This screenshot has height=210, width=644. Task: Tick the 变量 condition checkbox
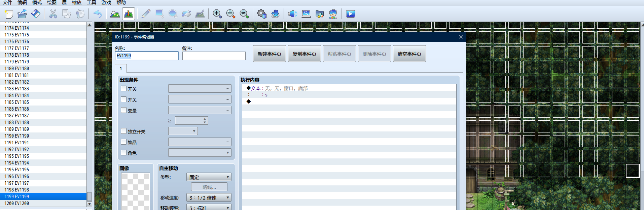124,110
